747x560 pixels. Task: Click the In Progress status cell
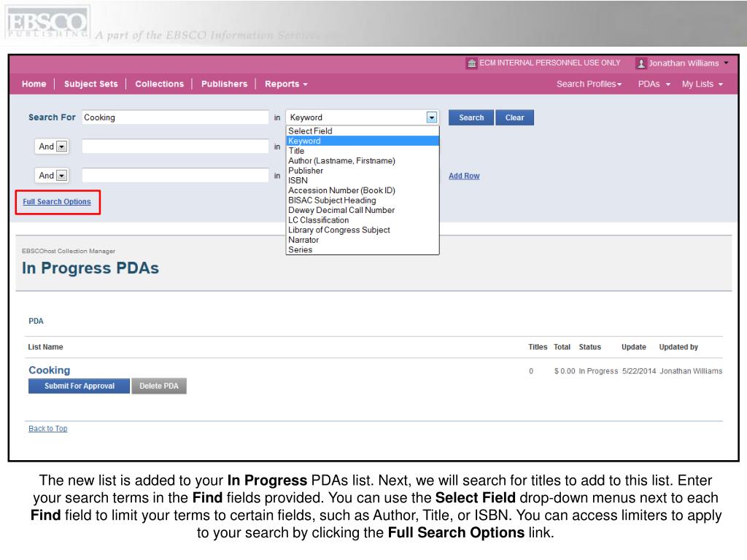pos(598,371)
